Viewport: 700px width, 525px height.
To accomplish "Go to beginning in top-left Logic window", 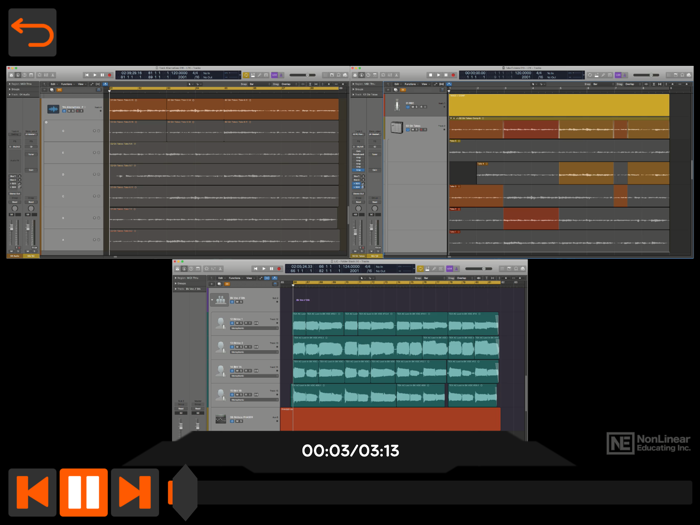I will coord(87,75).
